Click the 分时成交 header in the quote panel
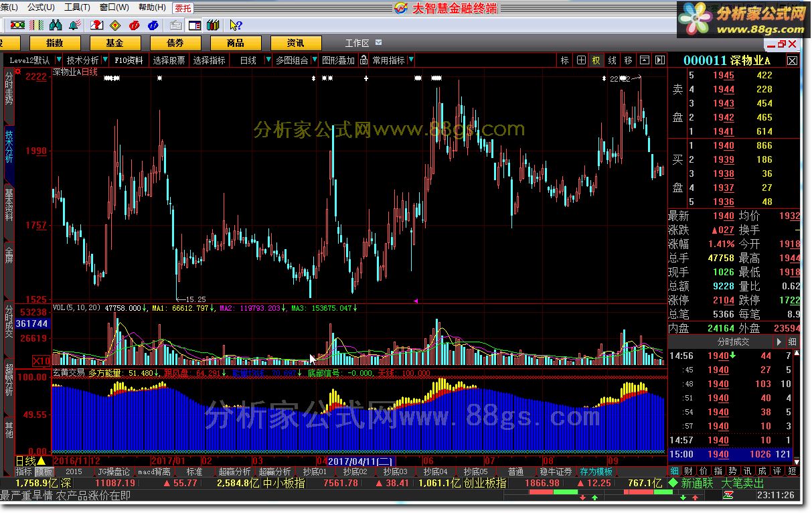This screenshot has height=513, width=812. click(733, 342)
